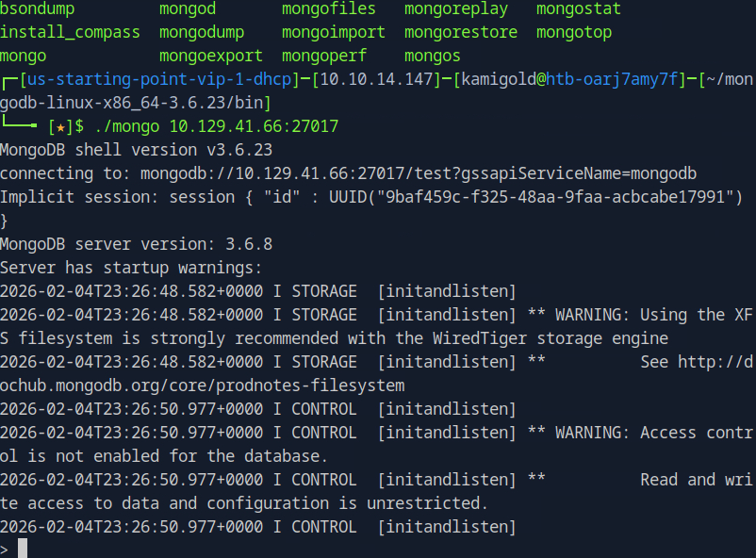Click the us-starting-point-vip-1-dhcp prompt label

[x=158, y=79]
